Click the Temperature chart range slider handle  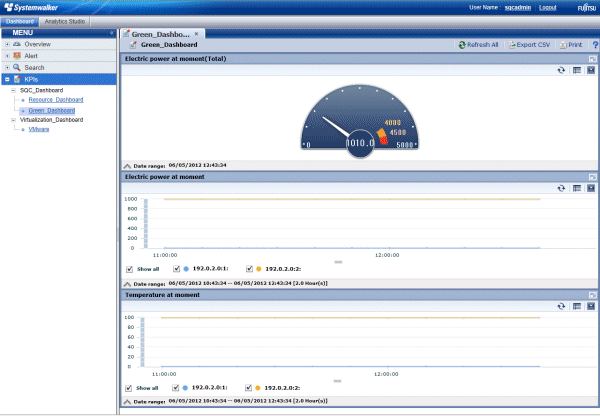tap(338, 381)
